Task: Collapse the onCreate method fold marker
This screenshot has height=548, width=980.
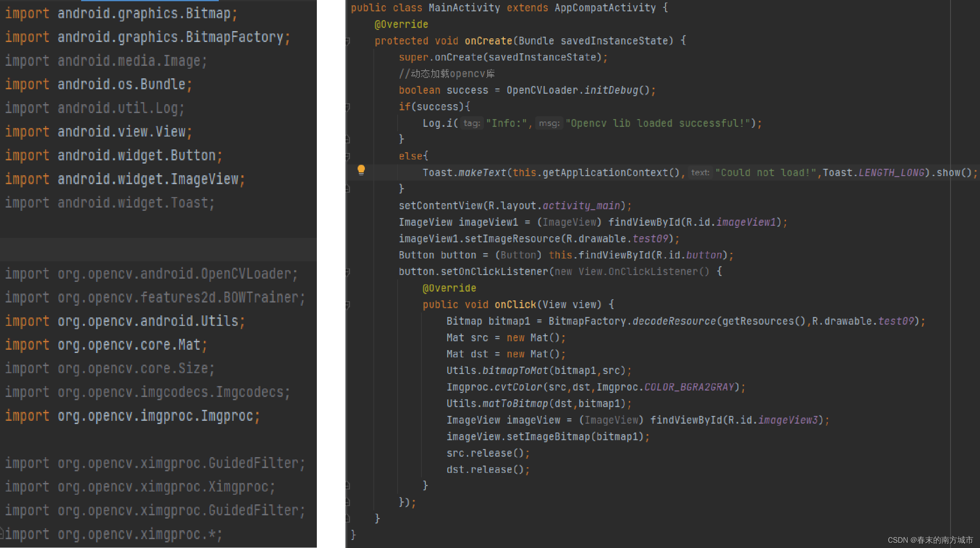Action: (348, 41)
